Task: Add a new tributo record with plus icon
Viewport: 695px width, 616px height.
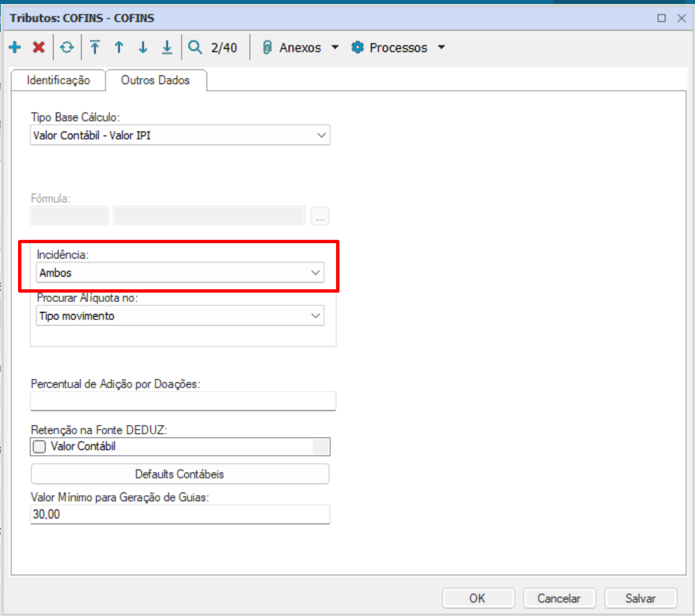Action: tap(15, 47)
